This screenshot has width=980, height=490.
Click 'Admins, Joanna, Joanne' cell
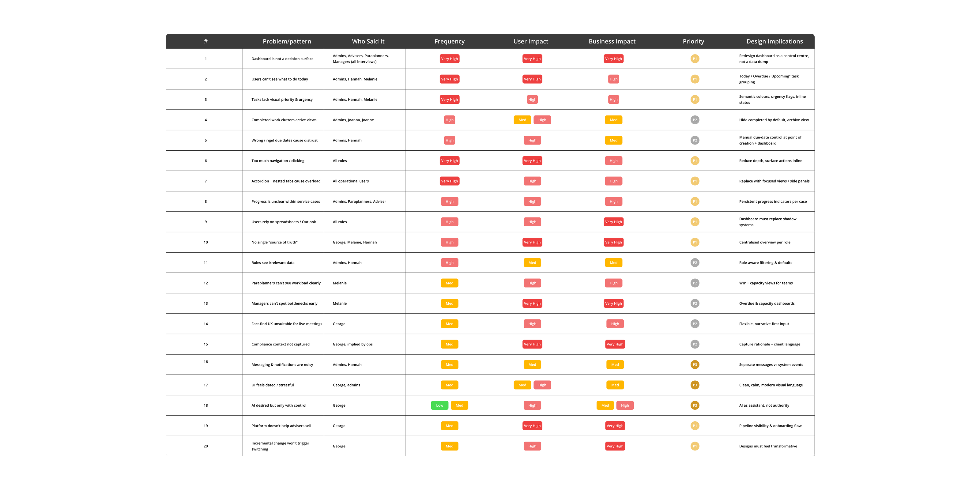click(353, 120)
